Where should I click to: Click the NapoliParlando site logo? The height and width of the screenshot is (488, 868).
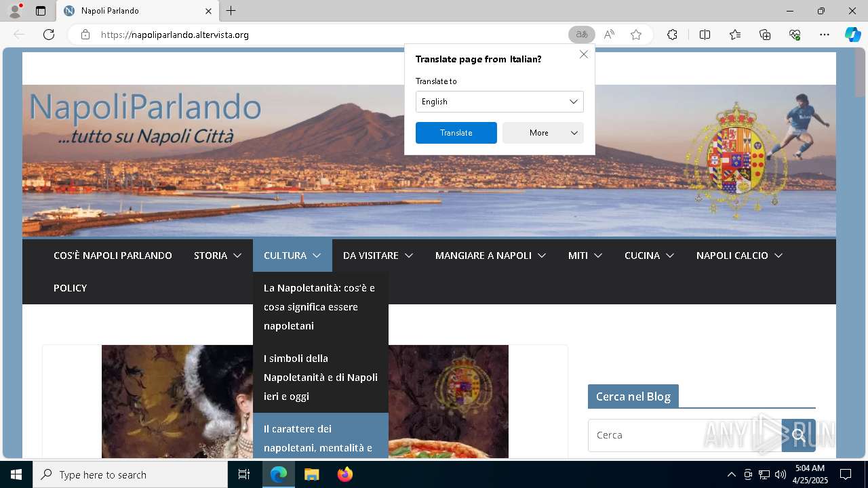[x=145, y=117]
